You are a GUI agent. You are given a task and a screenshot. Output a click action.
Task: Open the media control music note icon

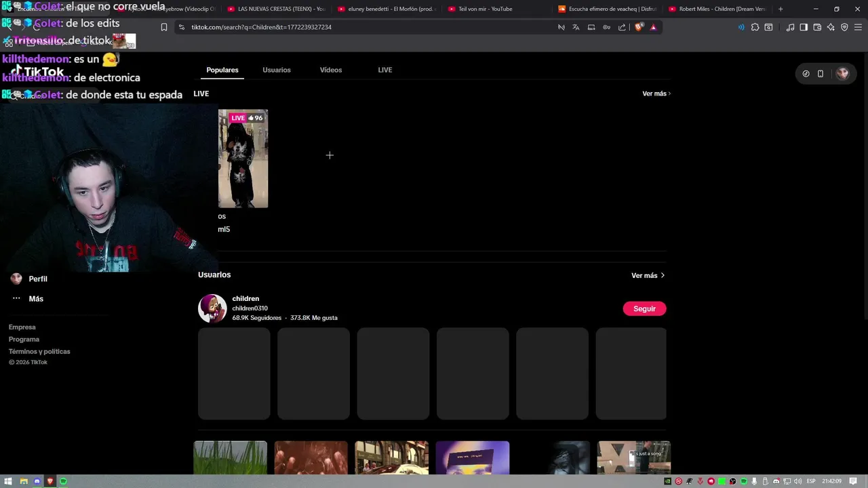pyautogui.click(x=790, y=27)
